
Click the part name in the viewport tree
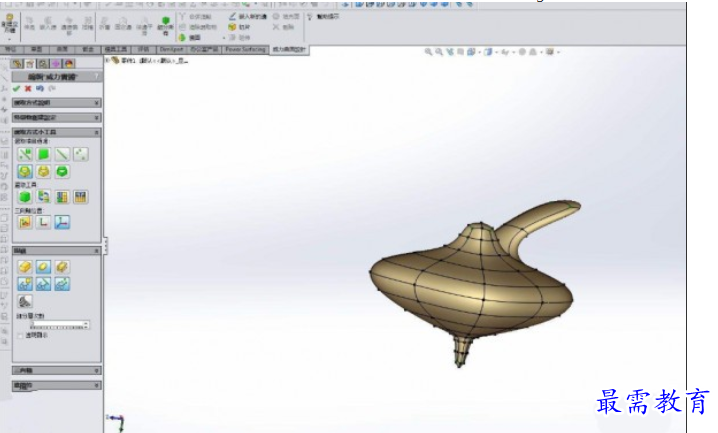pos(155,60)
